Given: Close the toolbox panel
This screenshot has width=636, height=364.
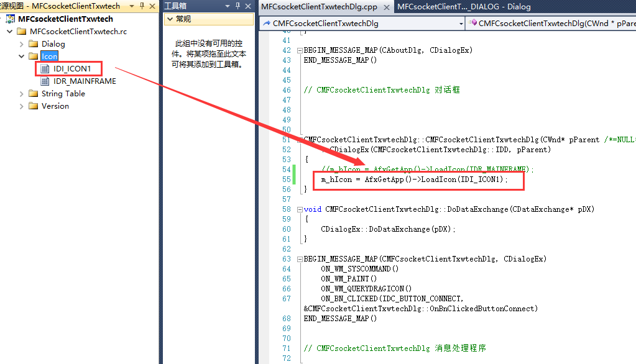Looking at the screenshot, I should pyautogui.click(x=248, y=6).
